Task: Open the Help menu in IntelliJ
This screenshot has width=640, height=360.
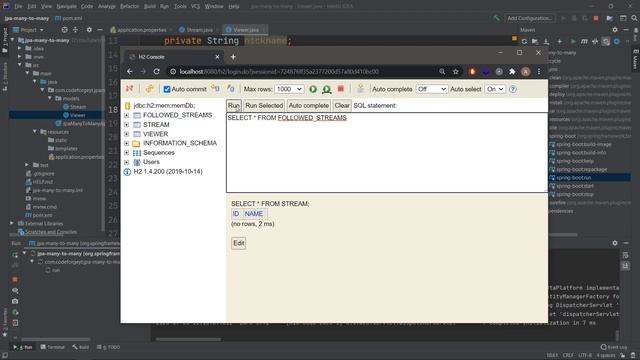Action: [234, 6]
